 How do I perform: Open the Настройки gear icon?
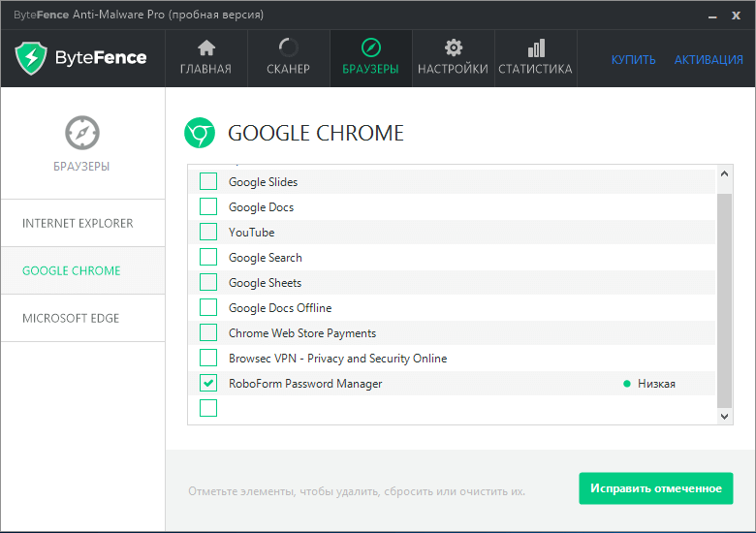[453, 48]
